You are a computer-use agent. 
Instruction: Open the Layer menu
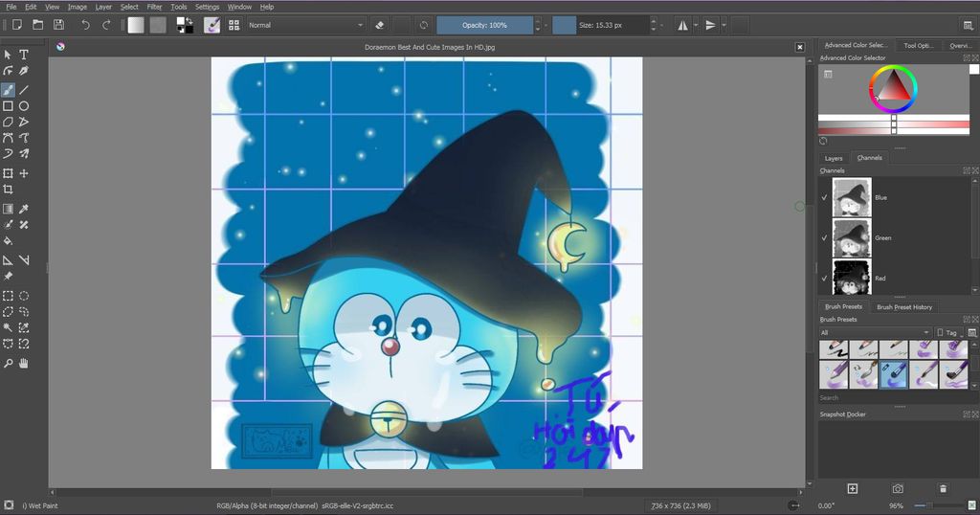[103, 7]
